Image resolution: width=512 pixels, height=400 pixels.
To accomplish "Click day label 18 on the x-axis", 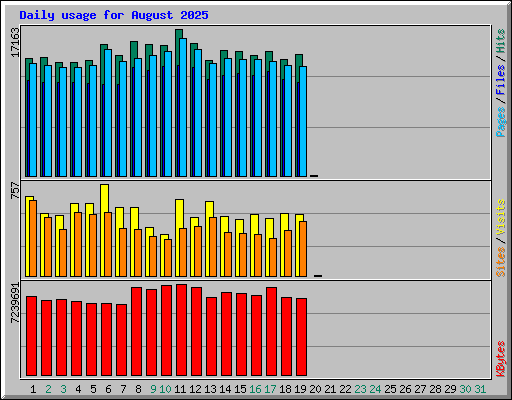I will tap(285, 389).
